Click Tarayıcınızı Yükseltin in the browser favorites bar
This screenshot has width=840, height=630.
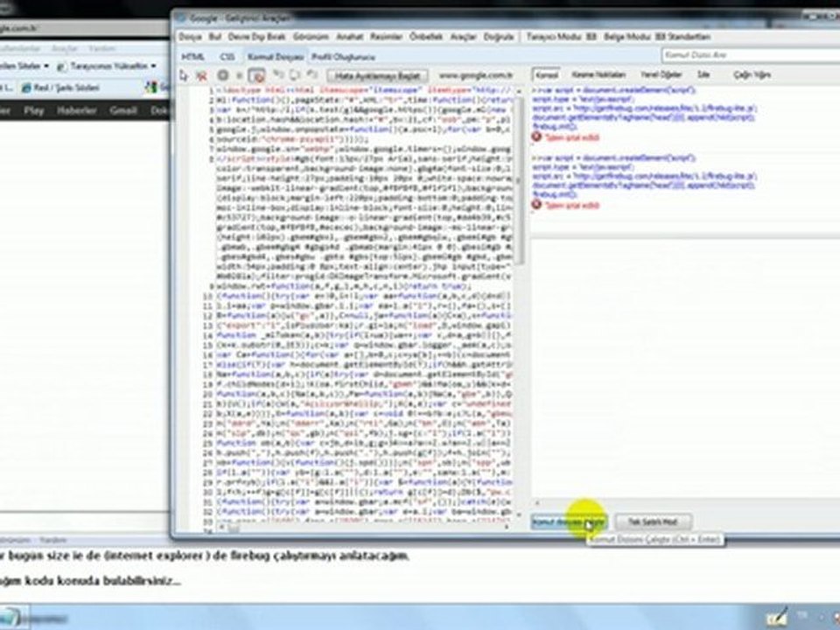107,66
